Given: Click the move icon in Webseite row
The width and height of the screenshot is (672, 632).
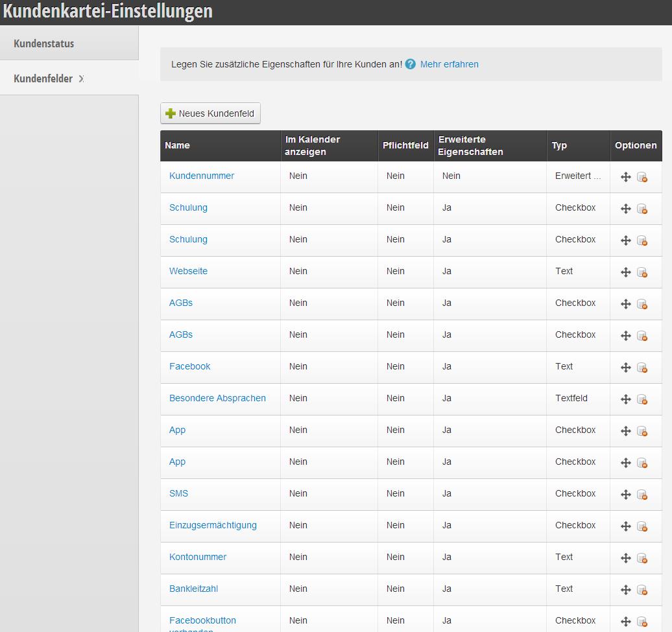Looking at the screenshot, I should point(626,272).
